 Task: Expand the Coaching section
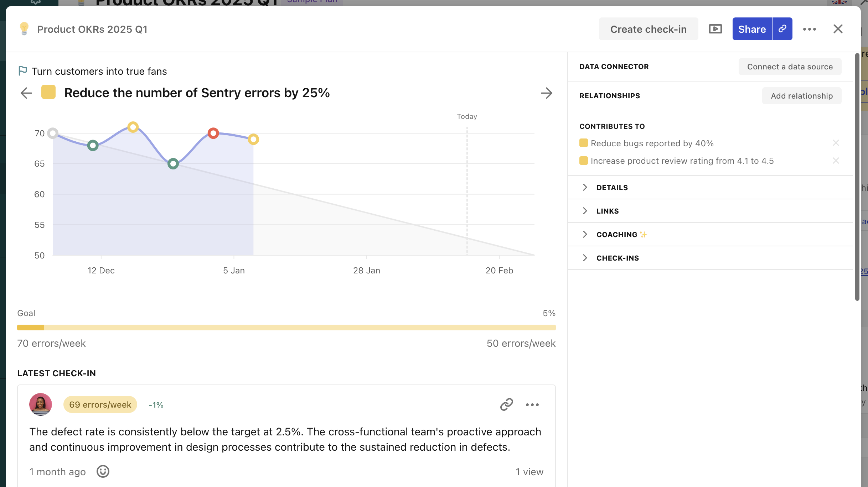616,235
